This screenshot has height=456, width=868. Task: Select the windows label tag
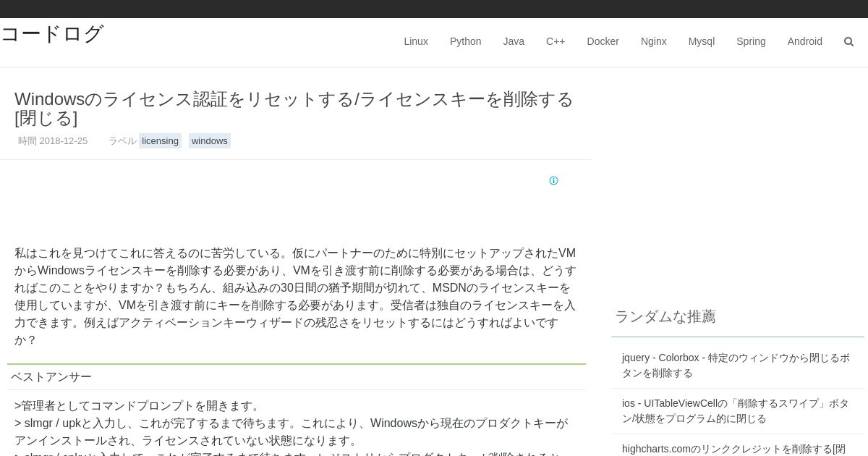[210, 140]
